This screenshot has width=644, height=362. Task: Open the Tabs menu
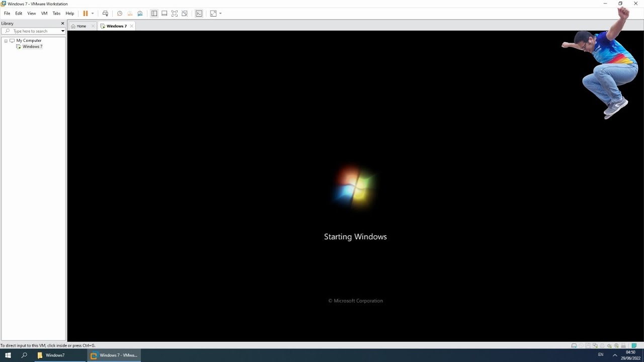pyautogui.click(x=56, y=14)
